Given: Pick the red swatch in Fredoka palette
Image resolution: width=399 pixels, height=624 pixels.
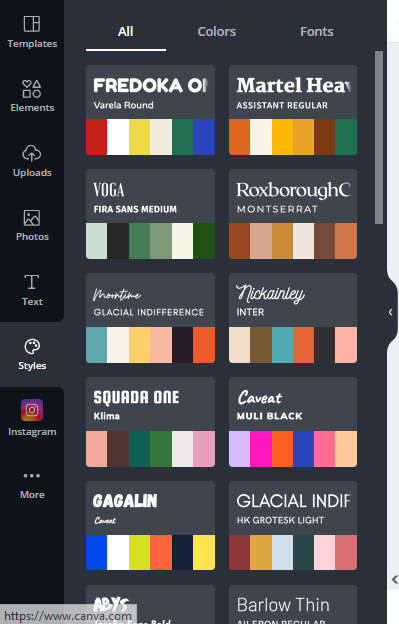Looking at the screenshot, I should (97, 137).
